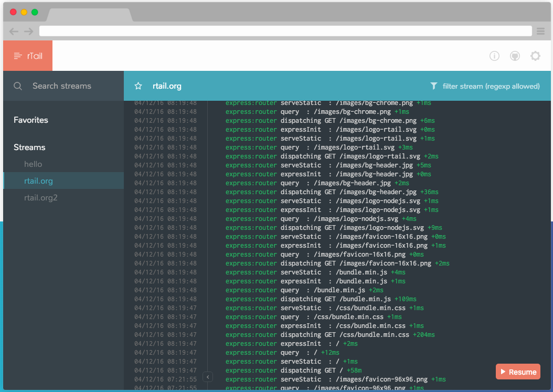The image size is (553, 392).
Task: Click the rTail hamburger menu icon
Action: 18,56
